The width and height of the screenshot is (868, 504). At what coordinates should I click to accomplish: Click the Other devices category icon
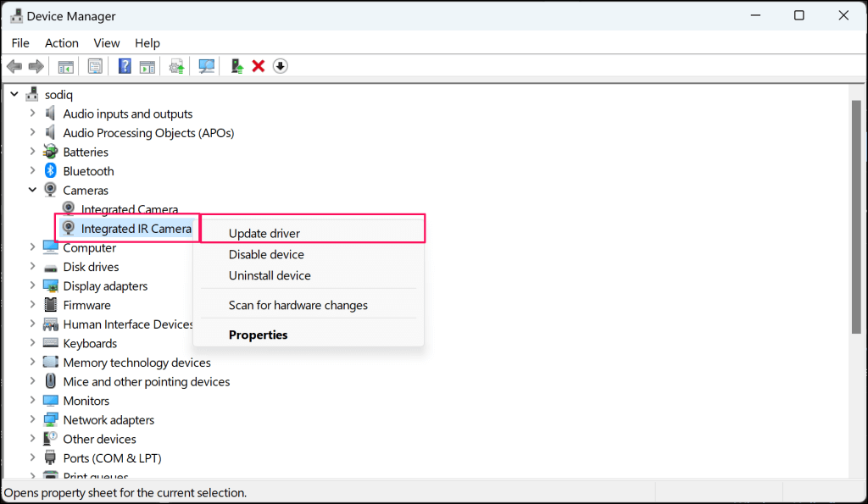[50, 439]
